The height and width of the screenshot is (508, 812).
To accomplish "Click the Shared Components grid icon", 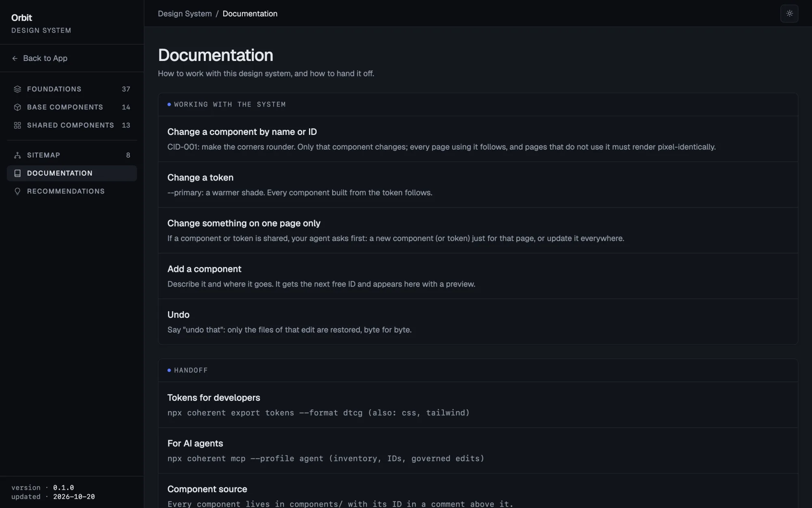I will pos(17,125).
